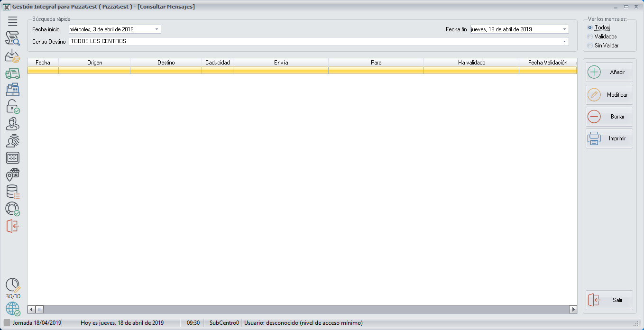This screenshot has width=644, height=330.
Task: Expand the Fecha inicio date dropdown
Action: (156, 29)
